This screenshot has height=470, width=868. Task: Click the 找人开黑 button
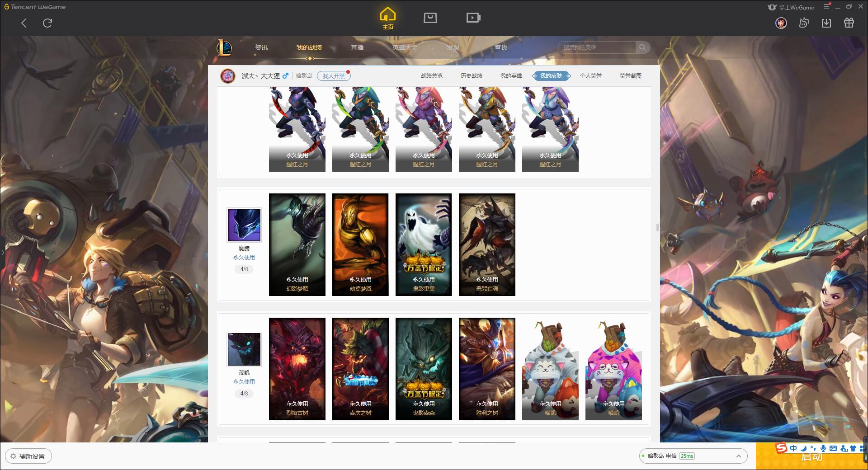coord(334,76)
